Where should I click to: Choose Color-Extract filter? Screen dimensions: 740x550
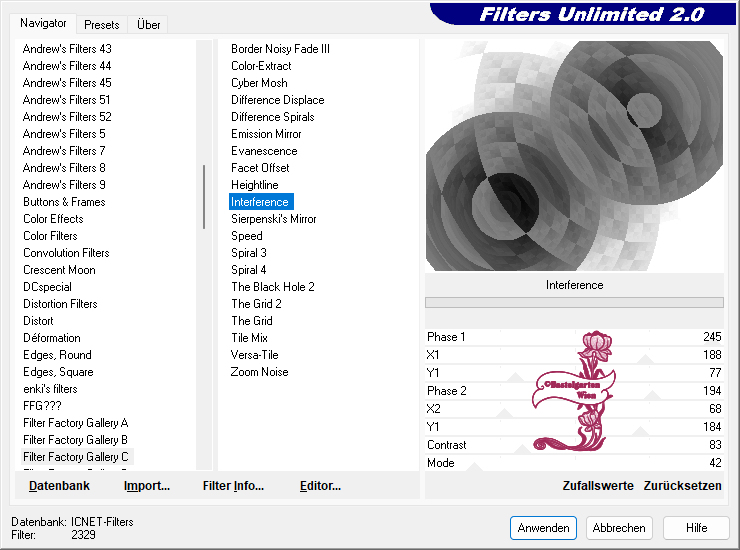pos(261,66)
